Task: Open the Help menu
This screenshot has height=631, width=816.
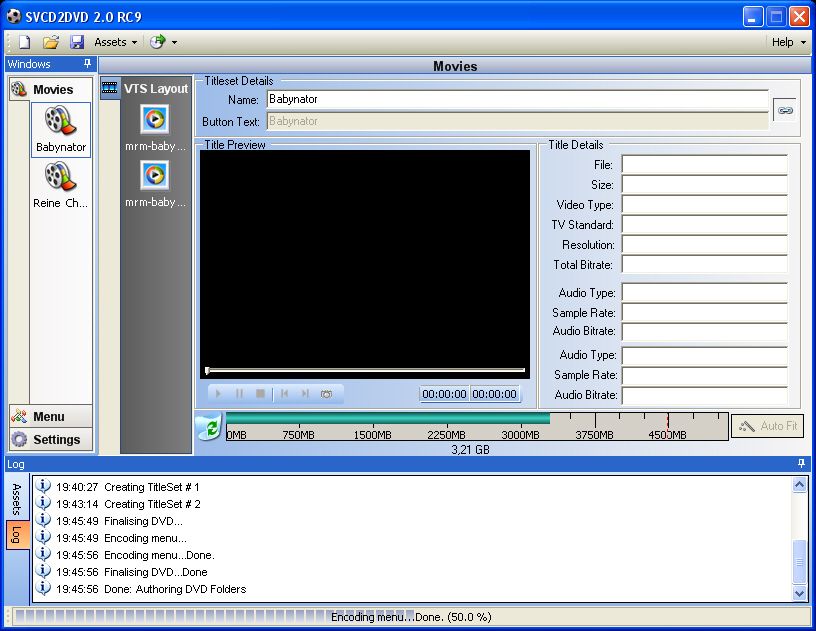Action: pos(788,42)
